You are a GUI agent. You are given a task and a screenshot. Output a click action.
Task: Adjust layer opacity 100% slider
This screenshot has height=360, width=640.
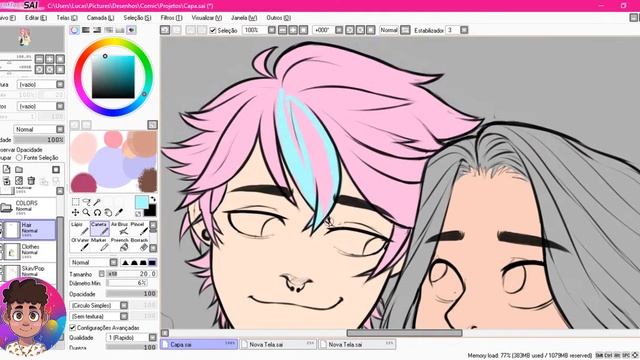39,140
